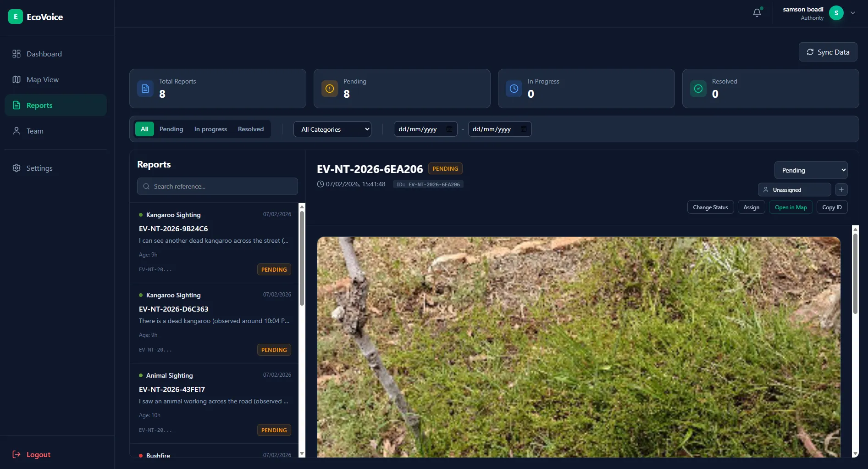Select the Map View icon

[17, 79]
